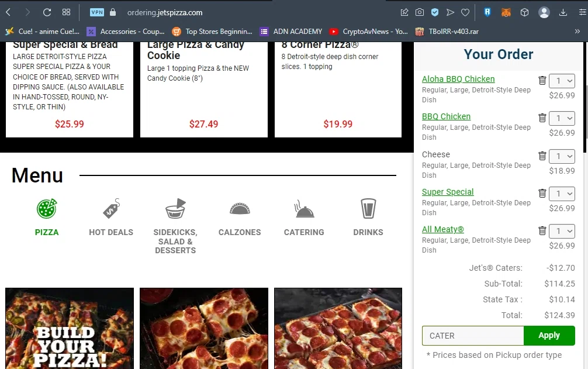The height and width of the screenshot is (369, 588).
Task: Change All Meaty quantity dropdown
Action: 562,232
